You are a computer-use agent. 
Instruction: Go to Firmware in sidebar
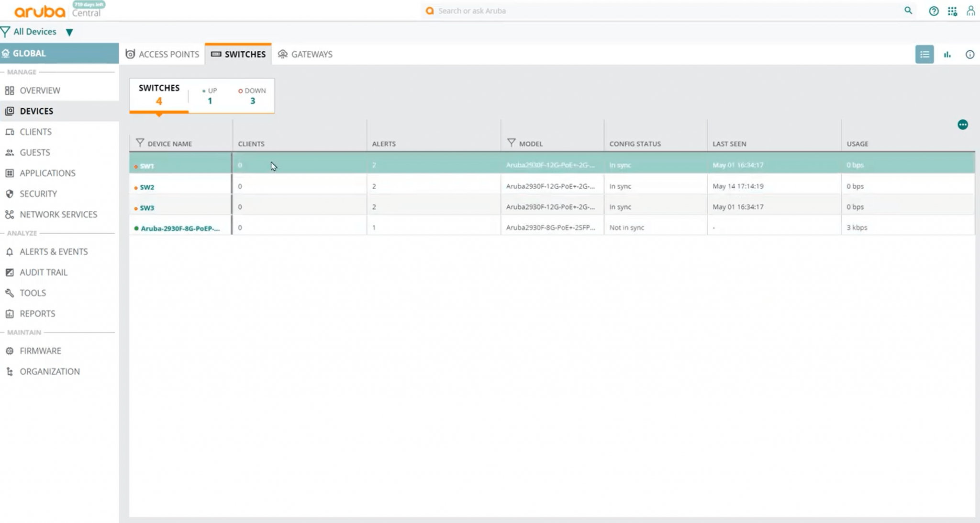(40, 351)
